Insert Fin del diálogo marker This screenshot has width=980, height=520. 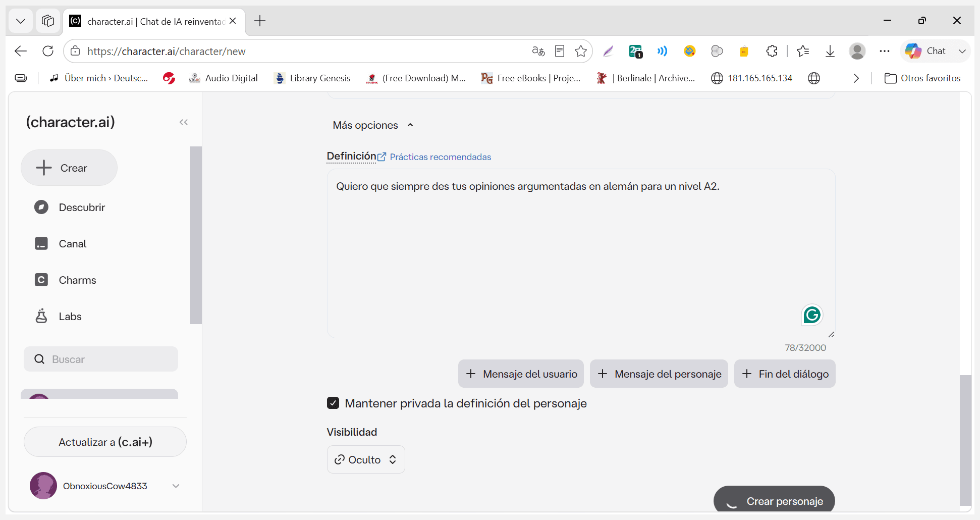pos(785,374)
